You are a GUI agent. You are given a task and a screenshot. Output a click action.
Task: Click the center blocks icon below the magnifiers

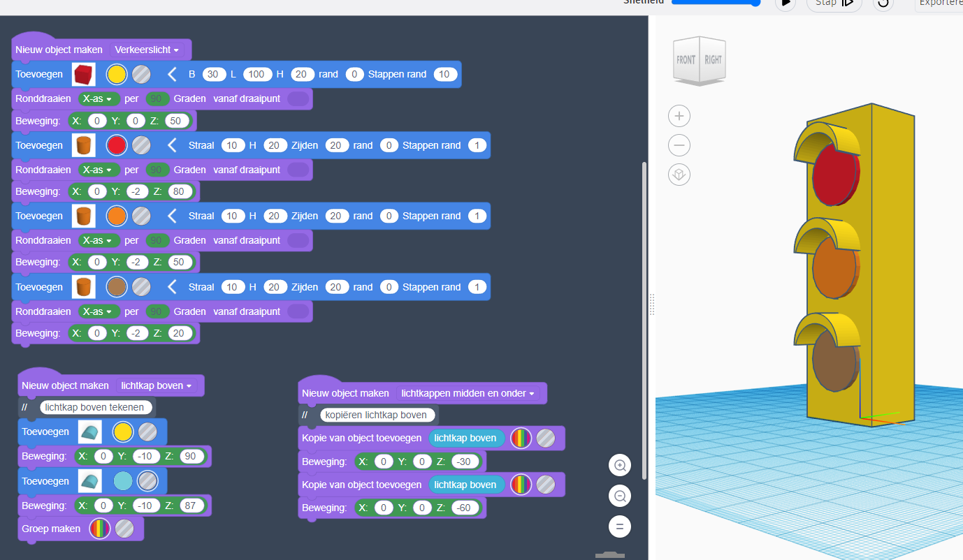pos(620,526)
